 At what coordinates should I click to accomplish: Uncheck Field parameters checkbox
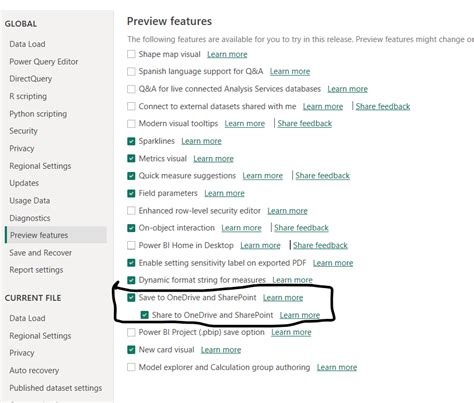(131, 193)
